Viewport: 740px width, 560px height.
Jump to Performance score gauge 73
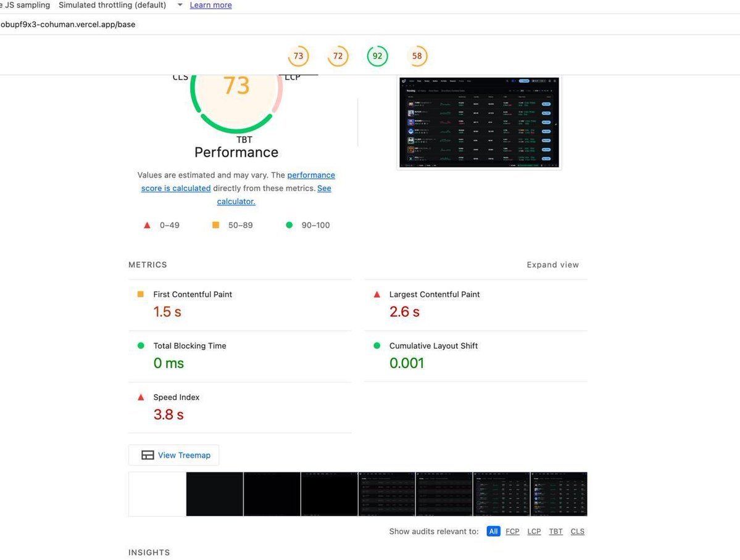pyautogui.click(x=298, y=56)
